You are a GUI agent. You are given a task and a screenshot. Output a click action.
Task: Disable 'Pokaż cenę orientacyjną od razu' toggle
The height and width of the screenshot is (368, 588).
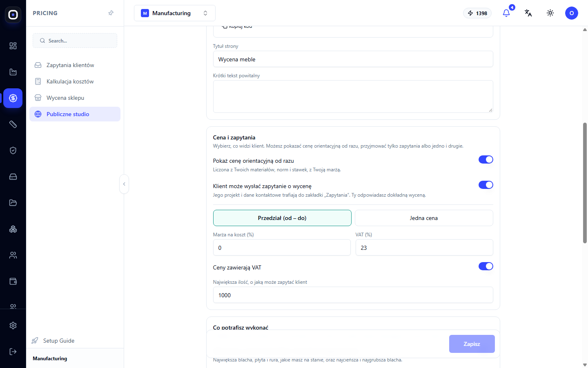coord(486,159)
